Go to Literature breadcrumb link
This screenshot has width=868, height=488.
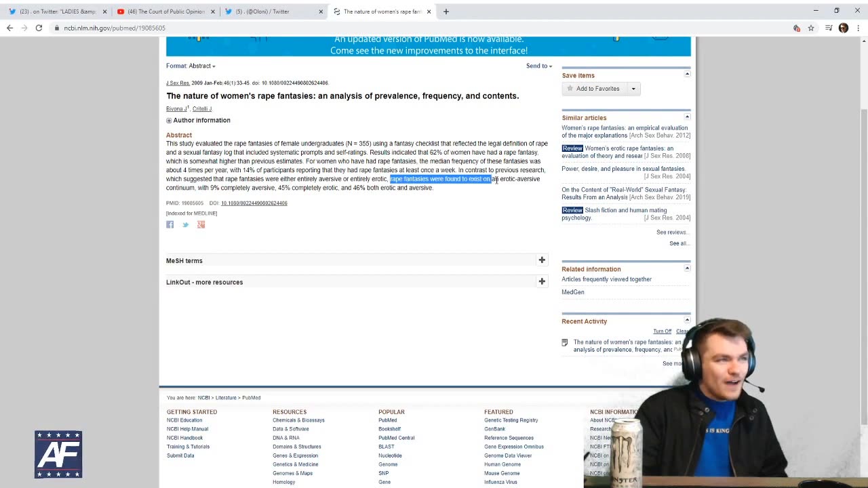pos(226,398)
